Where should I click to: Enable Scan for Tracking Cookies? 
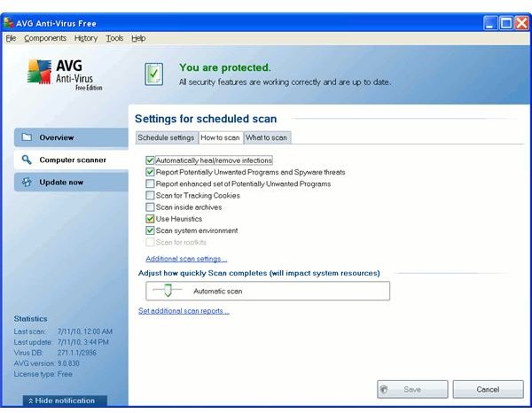coord(150,195)
